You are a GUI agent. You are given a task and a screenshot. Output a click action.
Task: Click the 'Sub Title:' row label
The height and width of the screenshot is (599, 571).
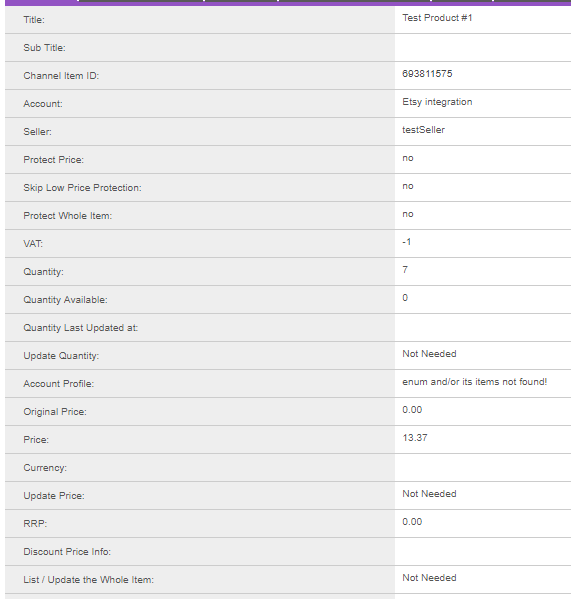tap(44, 48)
